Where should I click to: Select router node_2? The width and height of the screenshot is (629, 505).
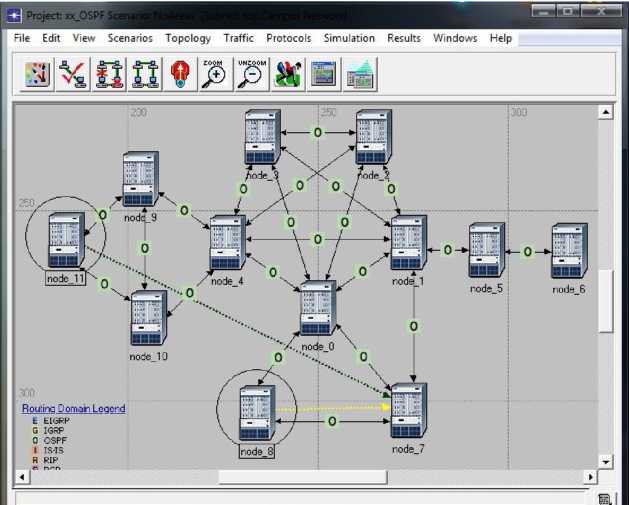[x=373, y=137]
